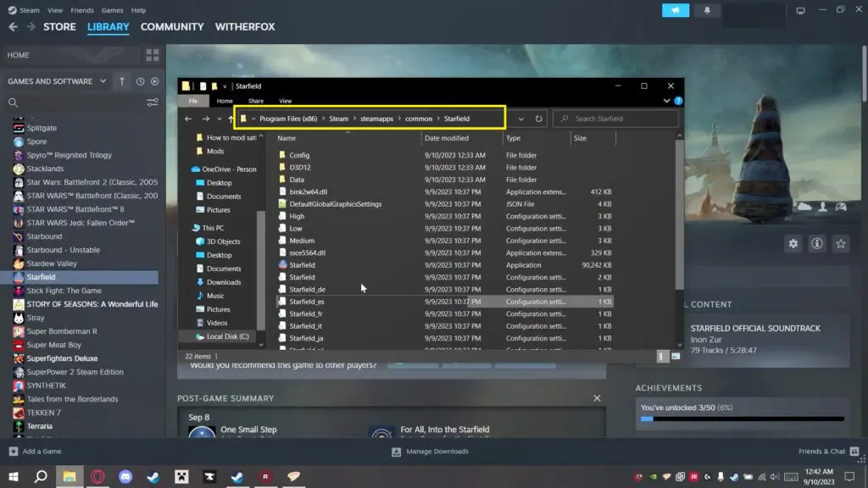Screen dimensions: 868x488
Task: Click the Steam announcements megaphone icon
Action: (676, 10)
